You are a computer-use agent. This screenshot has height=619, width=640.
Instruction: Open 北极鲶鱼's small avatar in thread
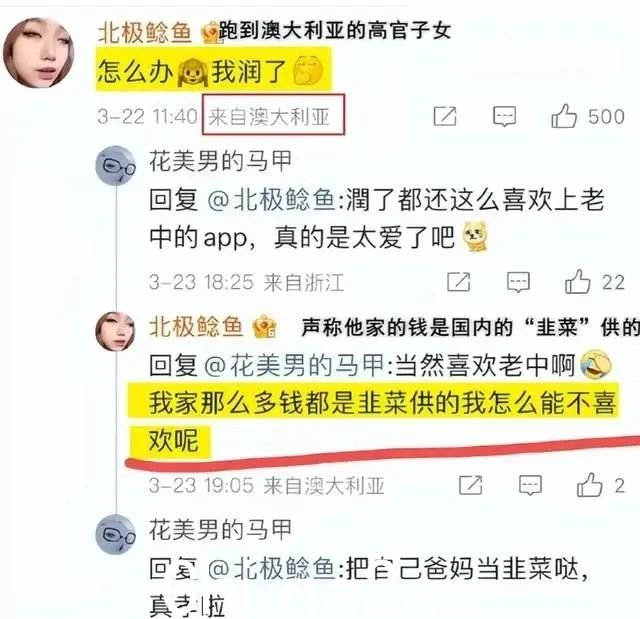(116, 331)
